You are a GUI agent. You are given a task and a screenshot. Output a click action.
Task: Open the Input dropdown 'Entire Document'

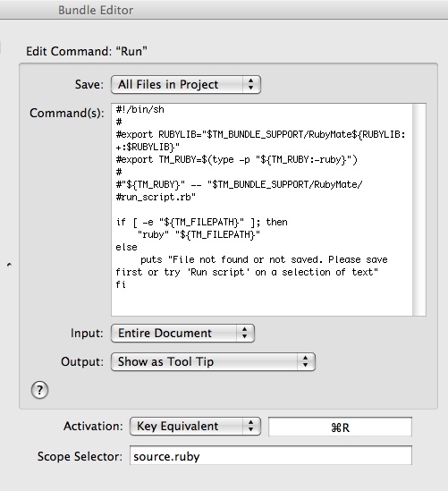(182, 334)
